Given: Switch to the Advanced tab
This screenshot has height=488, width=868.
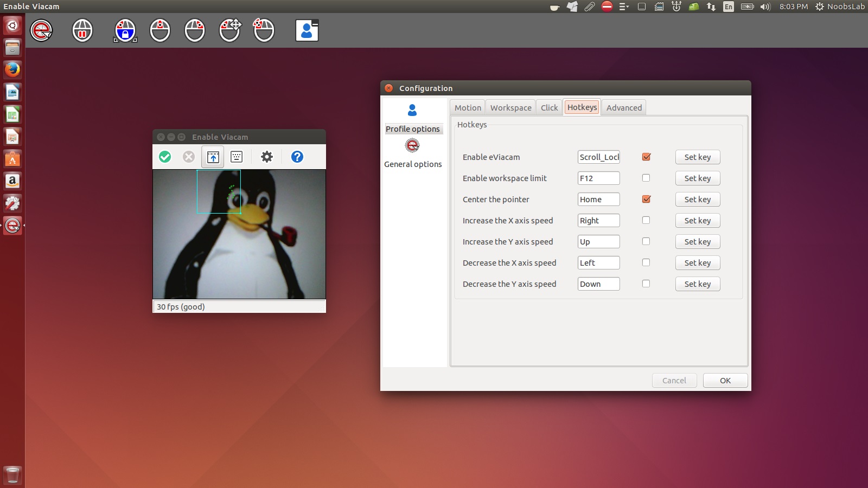Looking at the screenshot, I should (624, 107).
